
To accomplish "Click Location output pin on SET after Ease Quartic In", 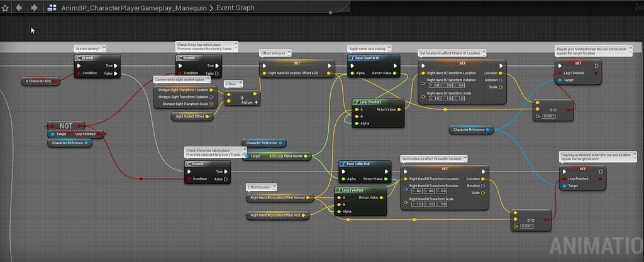I will point(500,74).
